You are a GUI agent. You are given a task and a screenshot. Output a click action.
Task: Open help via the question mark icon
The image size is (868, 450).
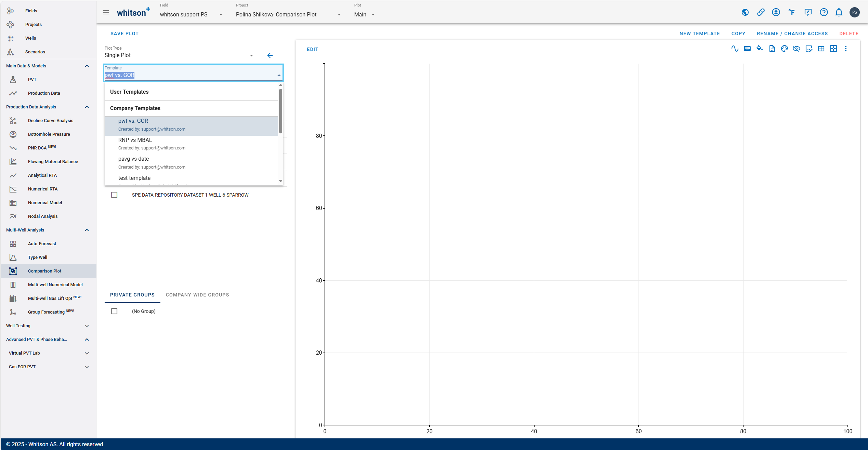pos(824,12)
